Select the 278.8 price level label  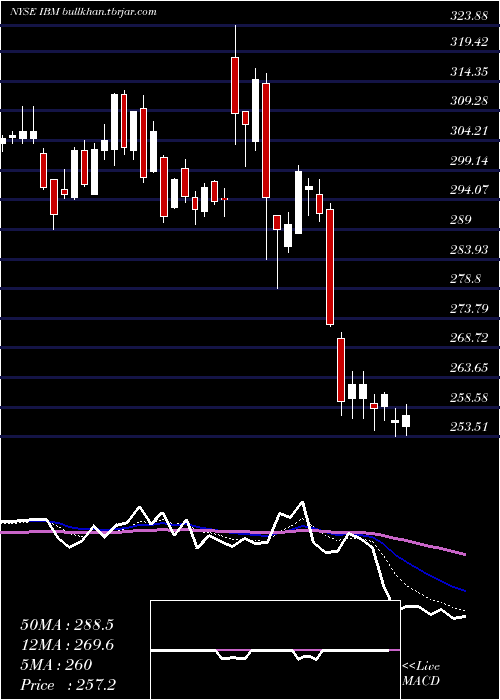pyautogui.click(x=466, y=279)
